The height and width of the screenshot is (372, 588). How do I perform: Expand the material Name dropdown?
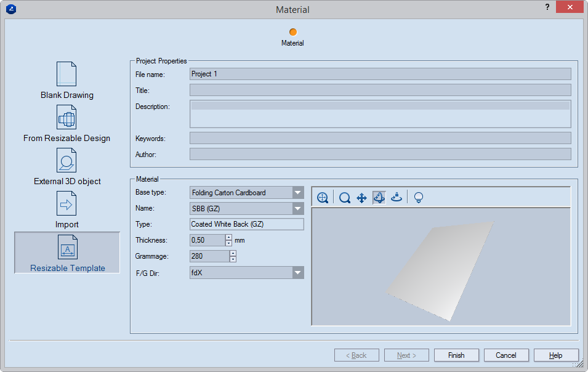tap(298, 209)
